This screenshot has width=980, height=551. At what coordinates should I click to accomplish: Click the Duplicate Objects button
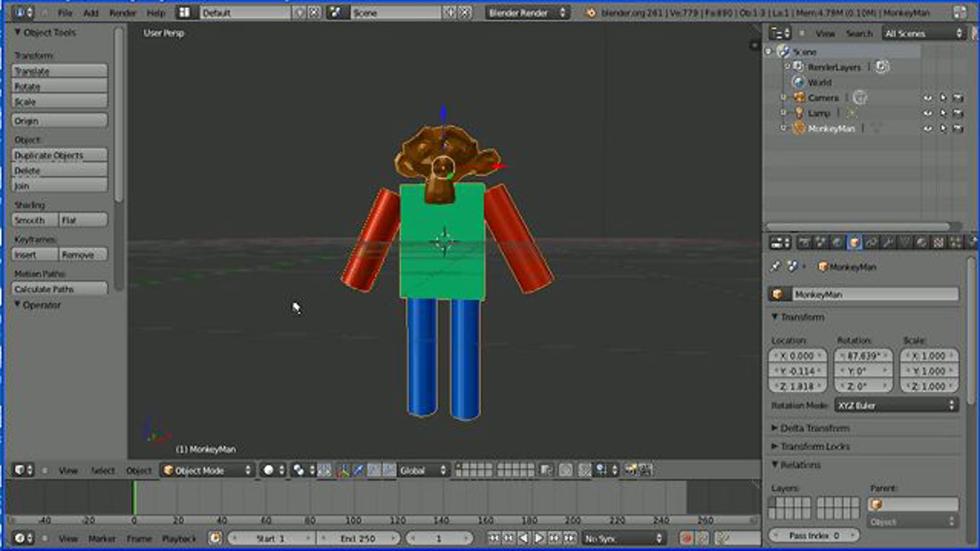pos(60,155)
